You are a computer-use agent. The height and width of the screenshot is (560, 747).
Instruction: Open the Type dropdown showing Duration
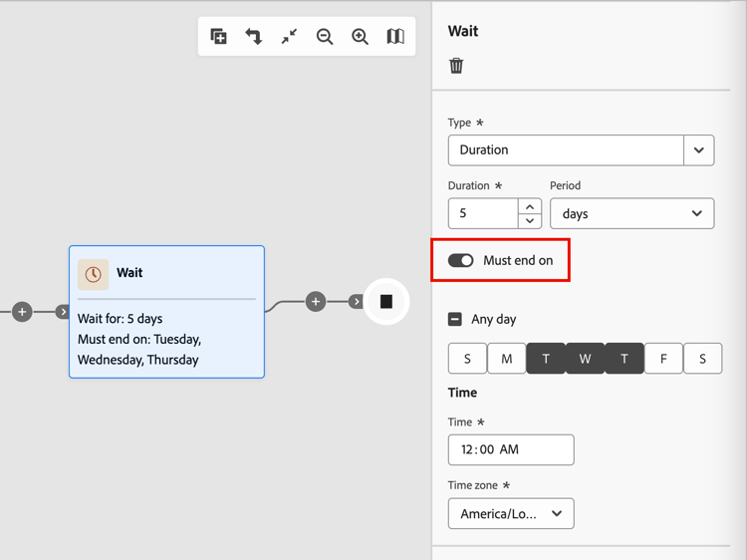click(581, 150)
